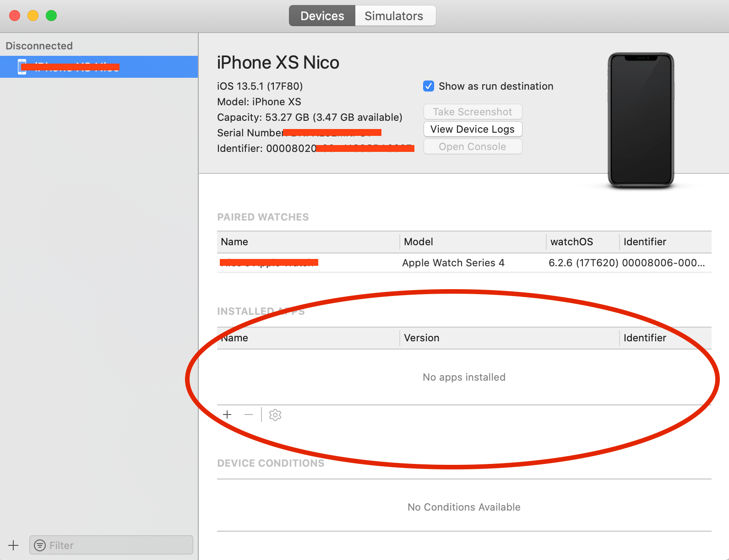Sort paired watches by Name column
This screenshot has height=560, width=729.
(308, 242)
